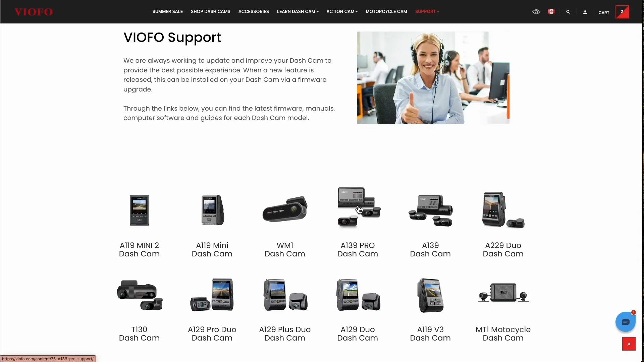Click the VIOFO logo icon
644x362 pixels.
pyautogui.click(x=33, y=11)
